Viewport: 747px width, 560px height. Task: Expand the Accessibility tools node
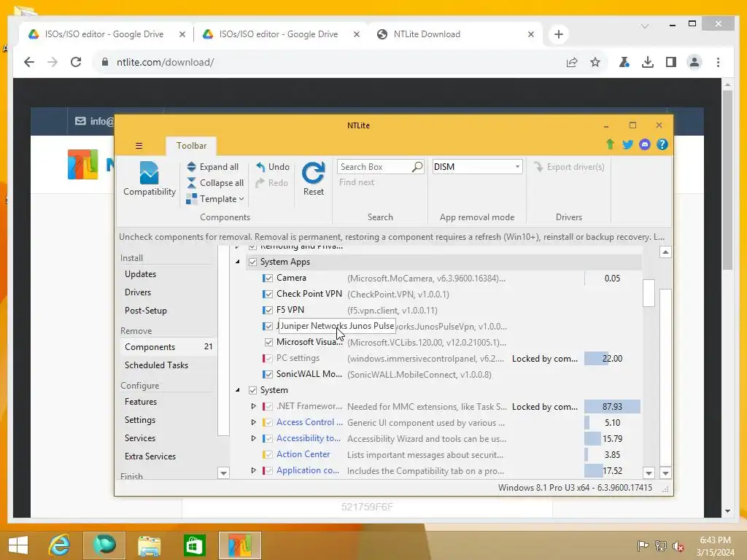253,438
